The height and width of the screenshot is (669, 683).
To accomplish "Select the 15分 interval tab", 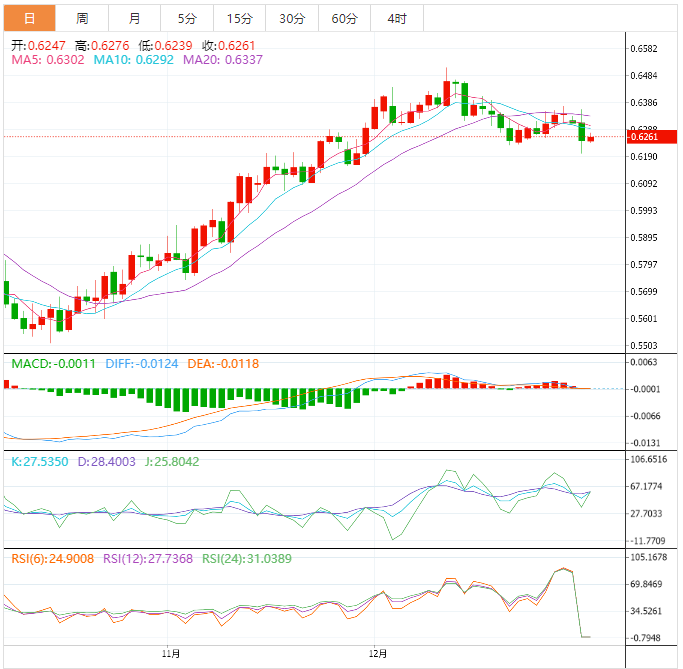I will click(x=239, y=18).
